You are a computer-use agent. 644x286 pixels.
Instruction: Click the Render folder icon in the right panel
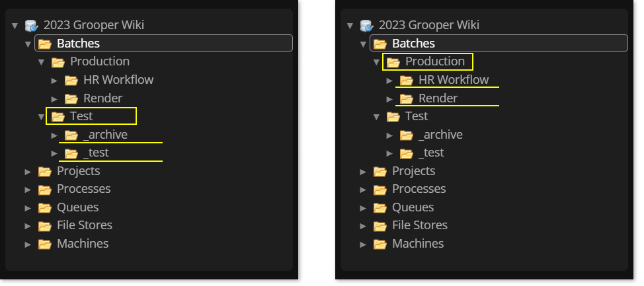407,98
